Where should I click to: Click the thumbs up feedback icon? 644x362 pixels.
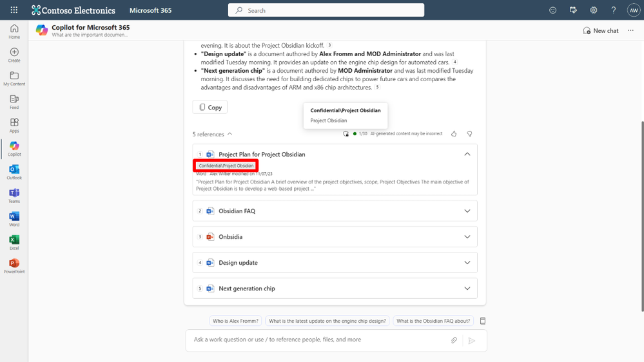pos(454,134)
